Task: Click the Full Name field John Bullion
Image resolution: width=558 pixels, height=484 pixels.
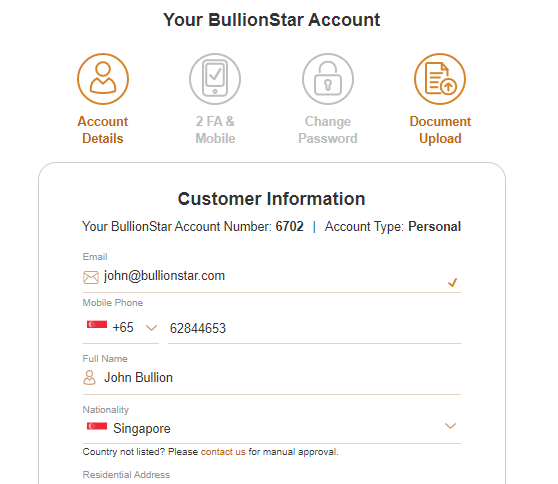Action: pos(272,379)
